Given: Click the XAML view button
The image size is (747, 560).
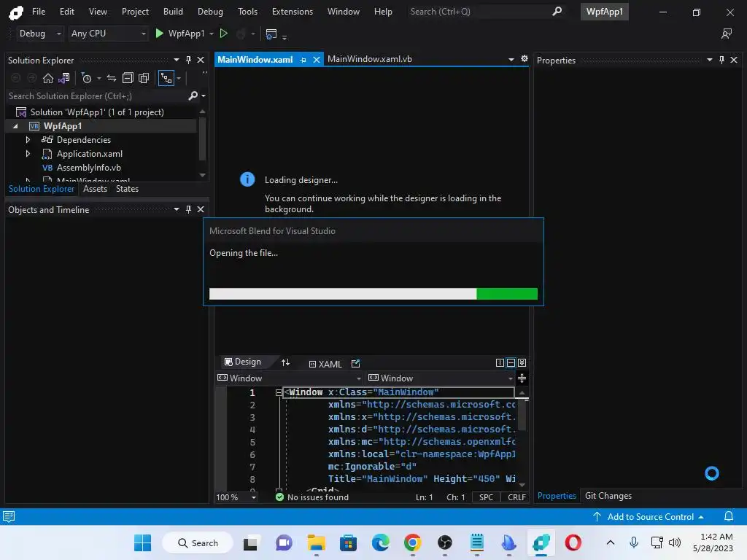Looking at the screenshot, I should (325, 365).
